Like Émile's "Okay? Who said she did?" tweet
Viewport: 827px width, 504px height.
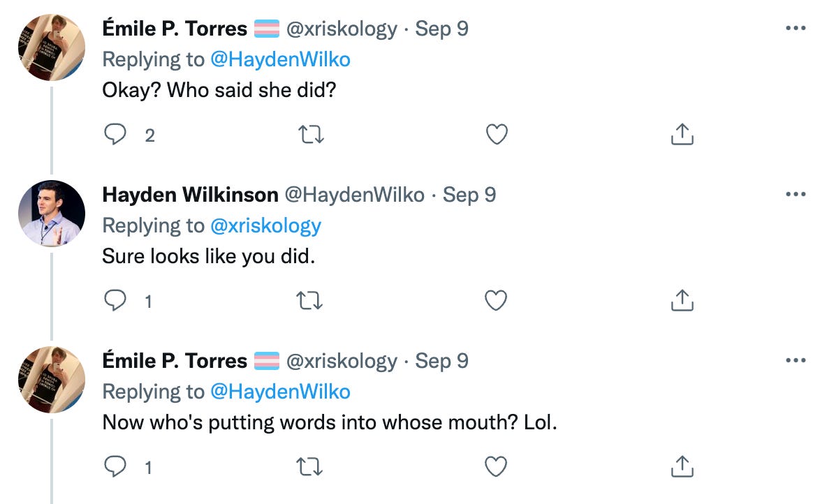496,134
